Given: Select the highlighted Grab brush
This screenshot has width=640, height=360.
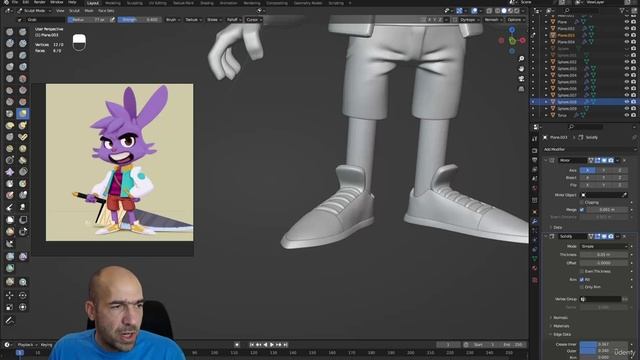Looking at the screenshot, I should click(23, 113).
